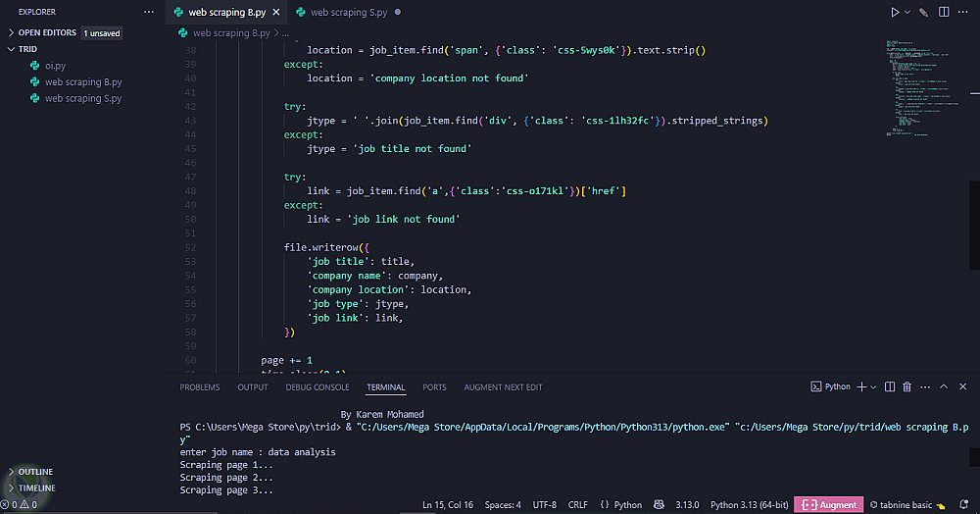The image size is (980, 514).
Task: Open the Copilot status icon in the status bar
Action: [659, 505]
